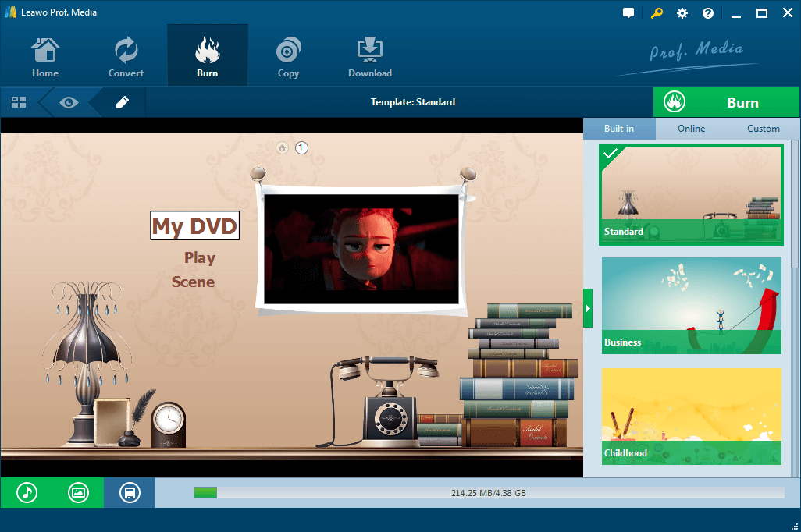Switch to the Online templates tab
The image size is (801, 532).
coord(691,128)
